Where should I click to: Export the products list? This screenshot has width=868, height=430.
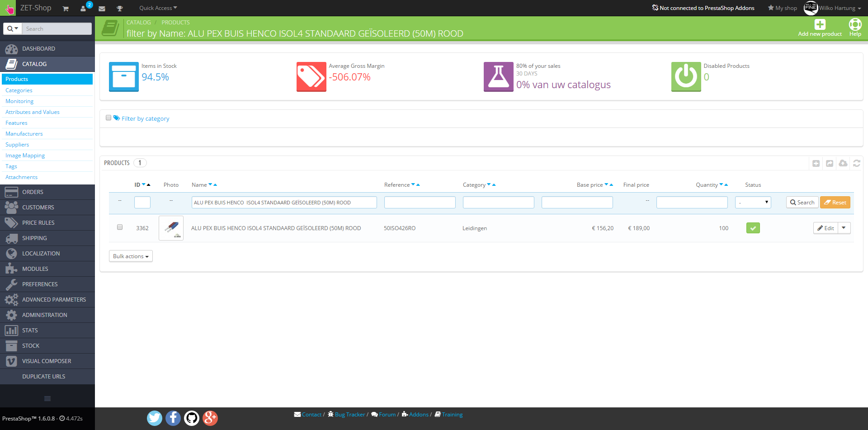[x=830, y=163]
